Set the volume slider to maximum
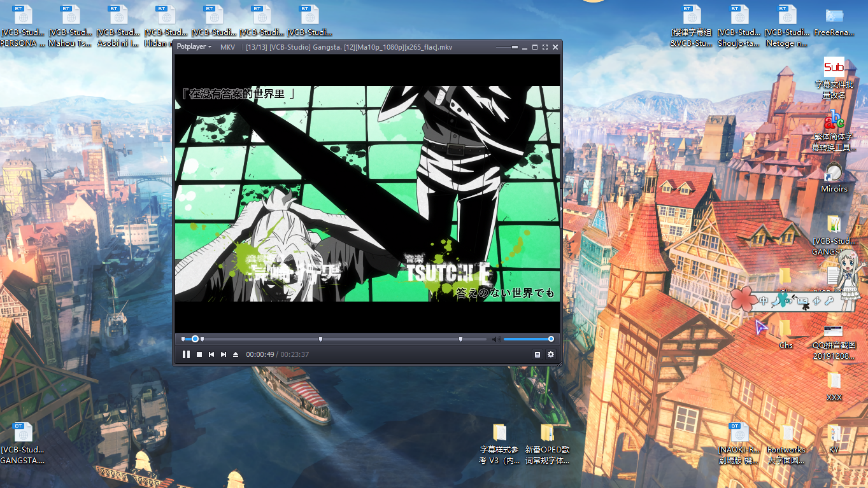This screenshot has height=488, width=868. [551, 339]
